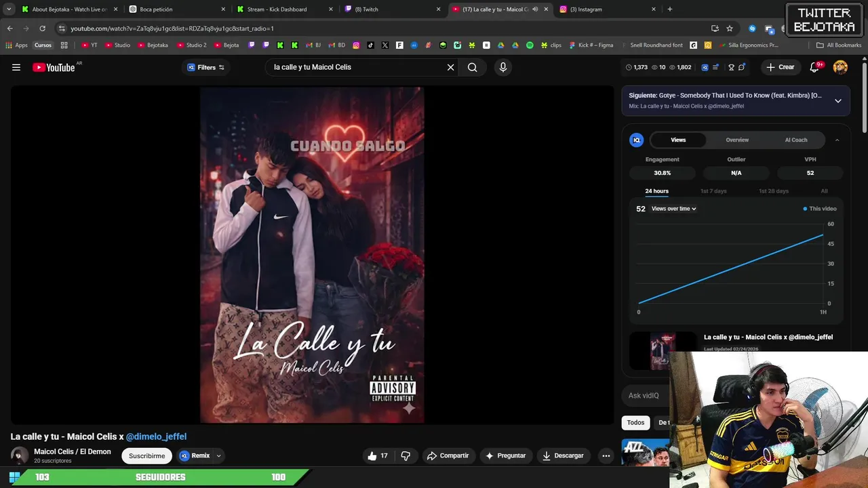Click the Descargar download button

click(x=563, y=455)
